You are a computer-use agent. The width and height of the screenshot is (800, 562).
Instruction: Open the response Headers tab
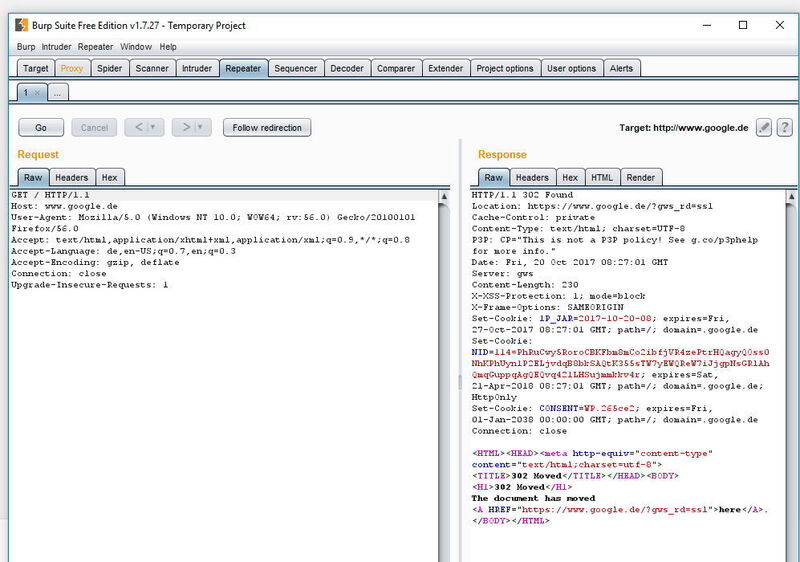click(532, 177)
